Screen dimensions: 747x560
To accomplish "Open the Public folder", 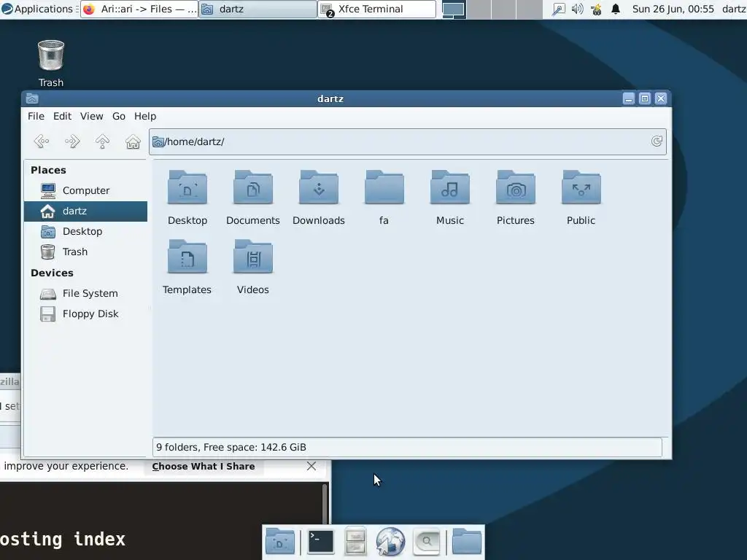I will coord(581,197).
